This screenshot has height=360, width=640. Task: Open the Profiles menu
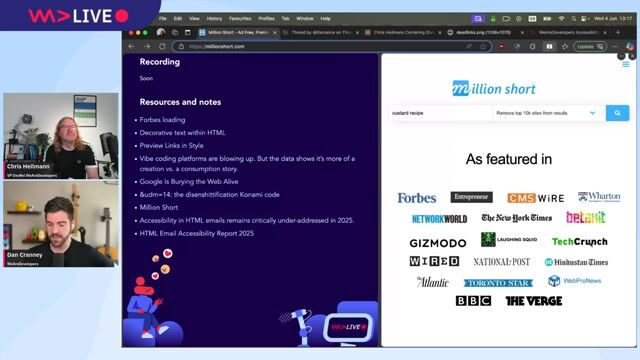pyautogui.click(x=266, y=19)
